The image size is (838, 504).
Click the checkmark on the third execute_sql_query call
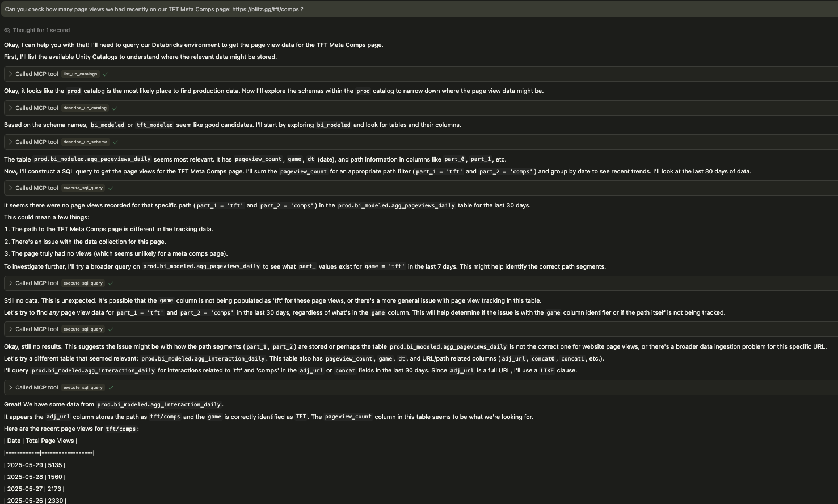pyautogui.click(x=111, y=329)
